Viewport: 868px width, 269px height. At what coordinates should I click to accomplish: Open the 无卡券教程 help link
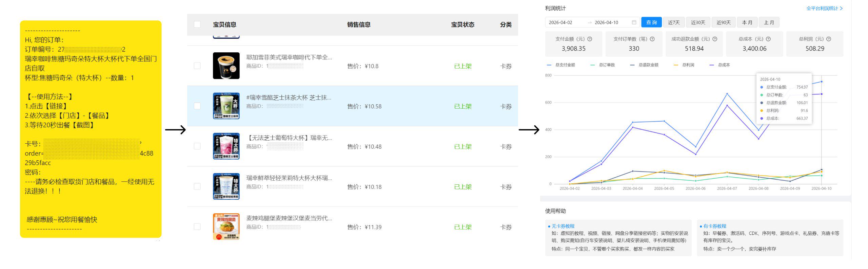coord(563,226)
